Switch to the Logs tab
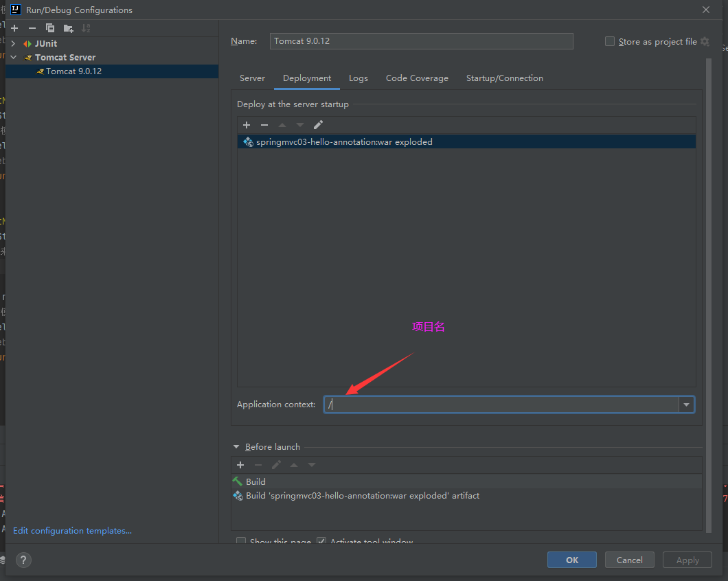728x581 pixels. tap(359, 78)
